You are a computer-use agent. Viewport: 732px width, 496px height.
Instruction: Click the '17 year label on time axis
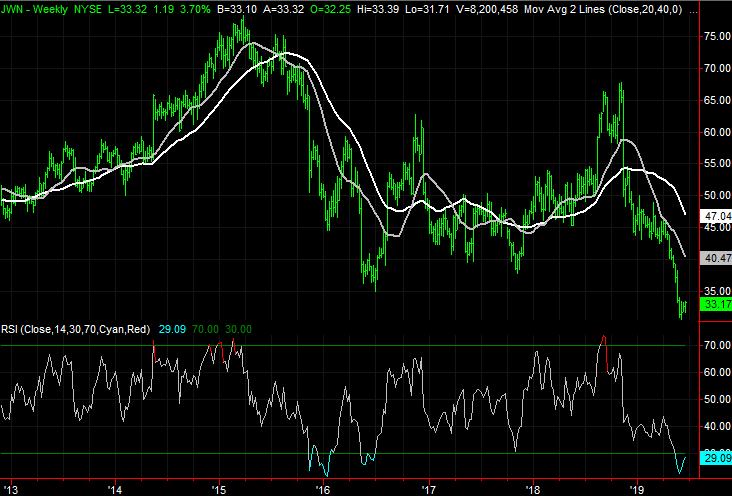(x=428, y=489)
